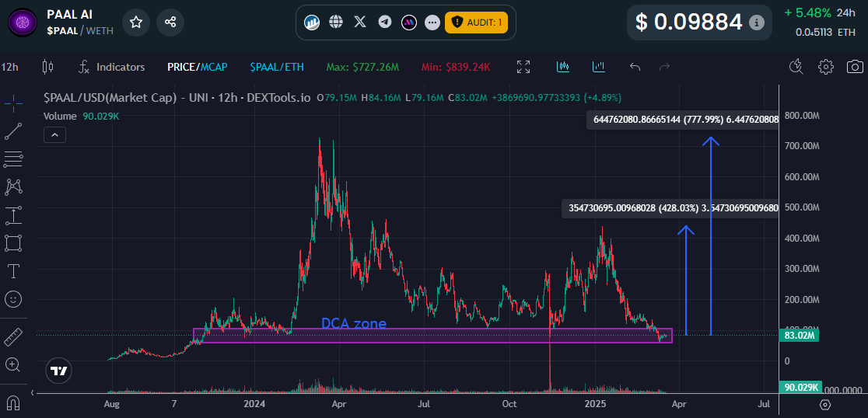868x418 pixels.
Task: Select the rectangle shapes tool
Action: [x=13, y=242]
